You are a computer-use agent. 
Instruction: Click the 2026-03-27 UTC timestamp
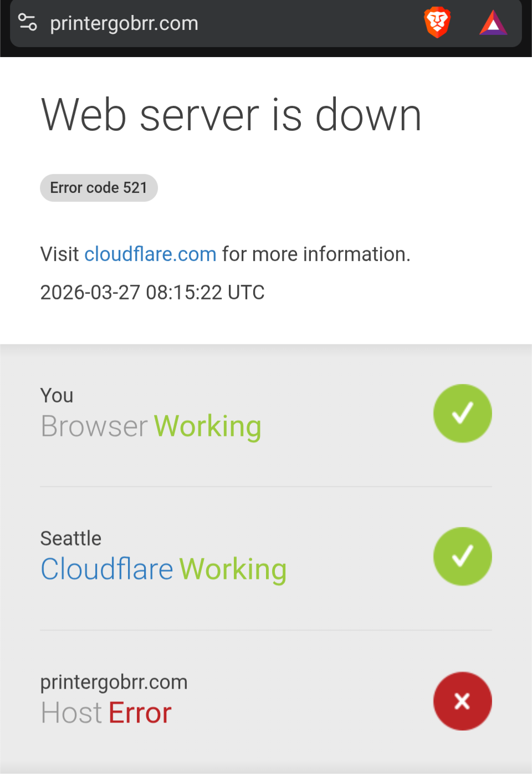(x=152, y=292)
